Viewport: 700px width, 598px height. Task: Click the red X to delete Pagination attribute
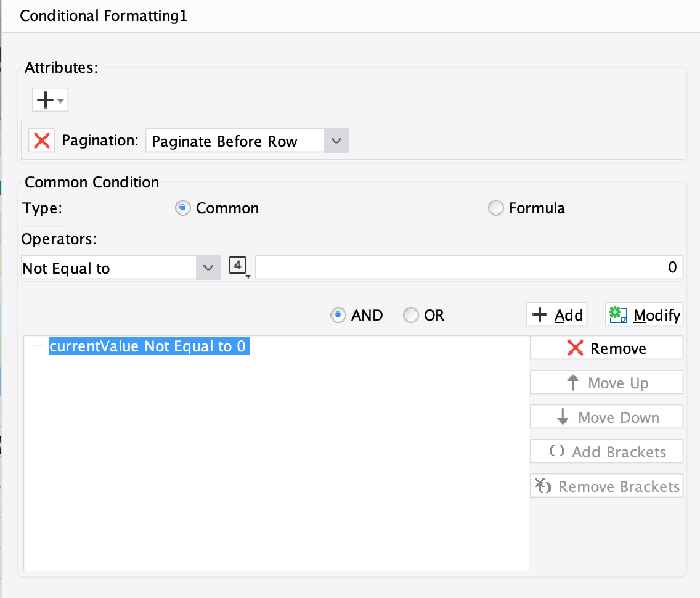[41, 141]
